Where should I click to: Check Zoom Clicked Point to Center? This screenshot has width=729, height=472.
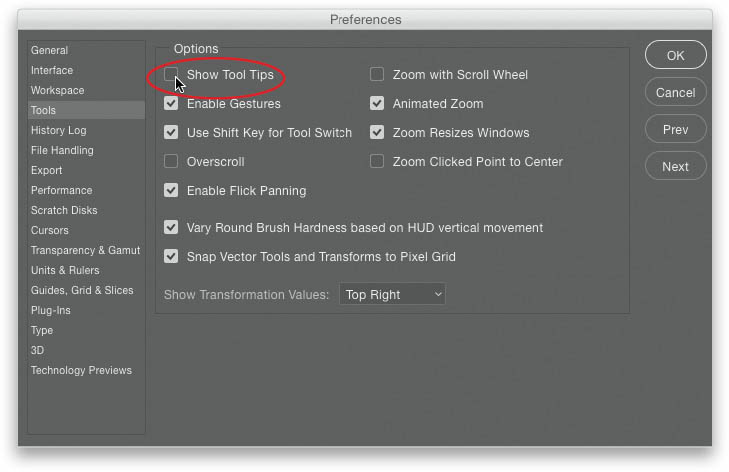pyautogui.click(x=377, y=162)
